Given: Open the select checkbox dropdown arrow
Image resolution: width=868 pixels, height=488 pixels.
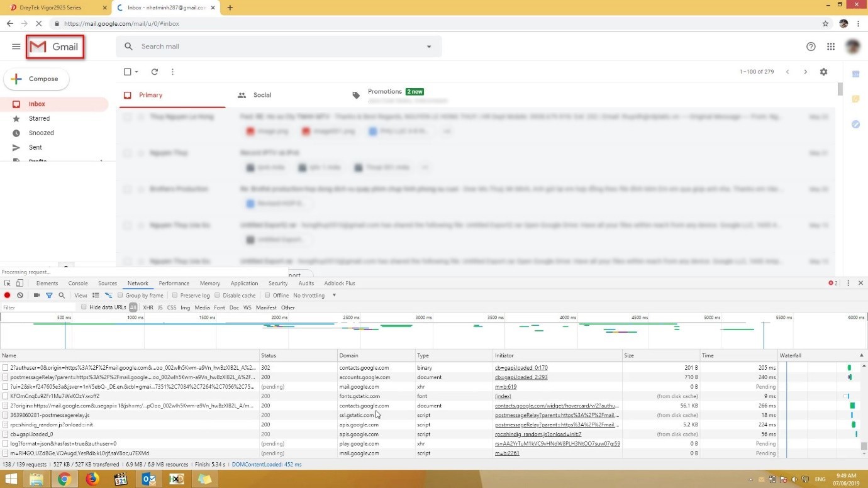Looking at the screenshot, I should coord(136,72).
